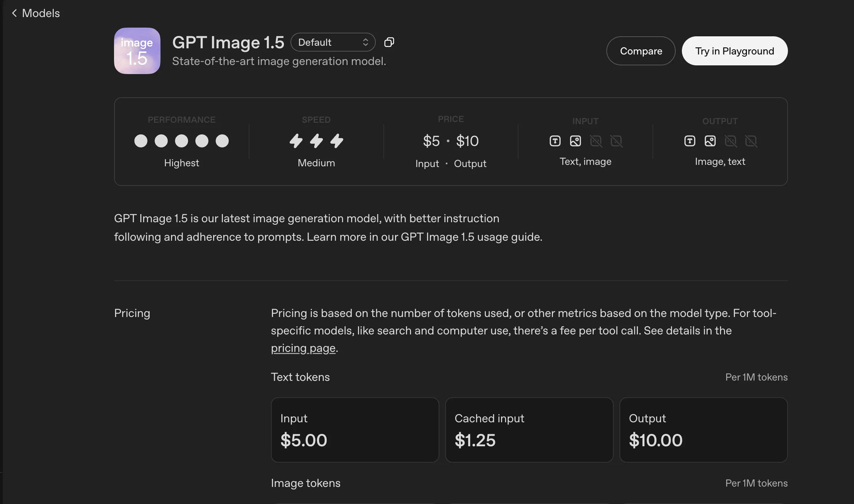
Task: Select the Cached input $1.25 pricing card
Action: tap(529, 430)
